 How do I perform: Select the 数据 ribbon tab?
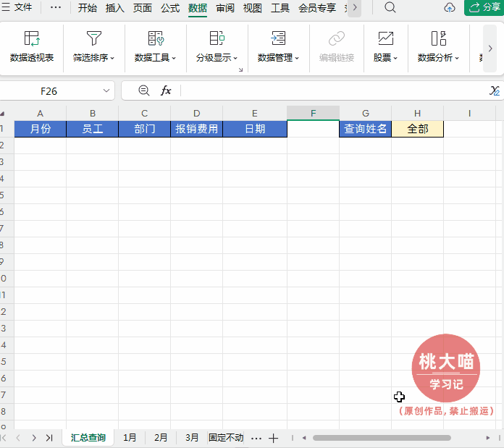pyautogui.click(x=198, y=8)
